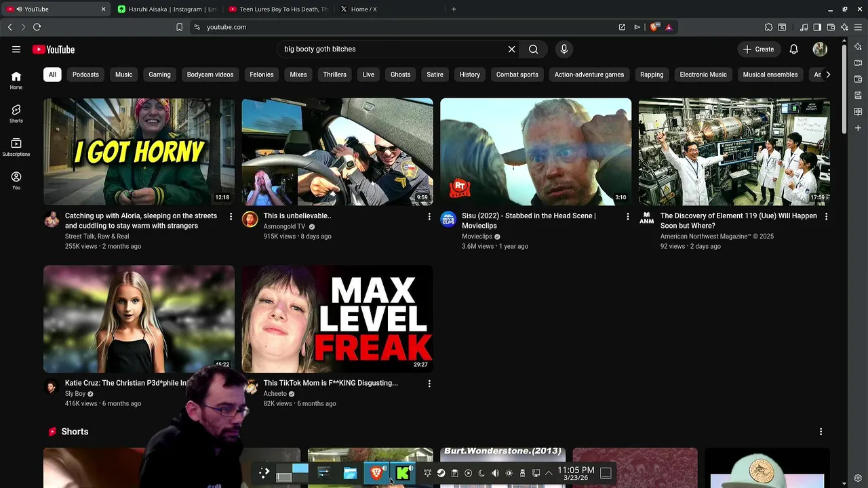
Task: Select the Combat sports chip
Action: click(517, 75)
